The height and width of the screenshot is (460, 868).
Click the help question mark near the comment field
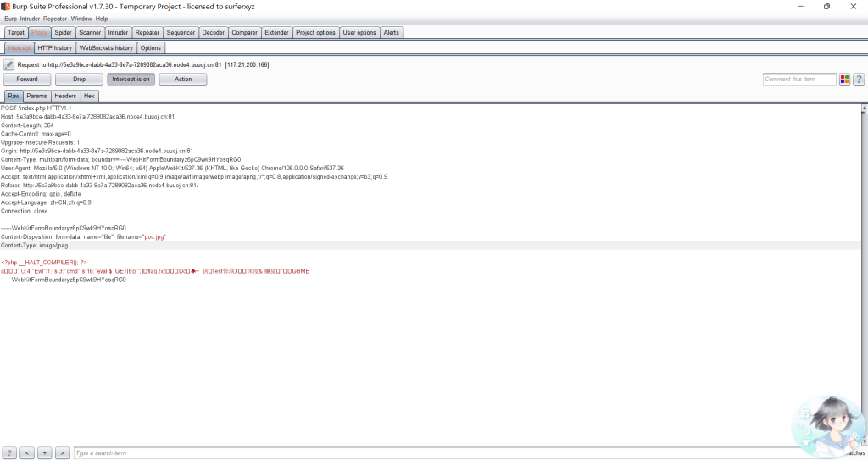[x=859, y=80]
